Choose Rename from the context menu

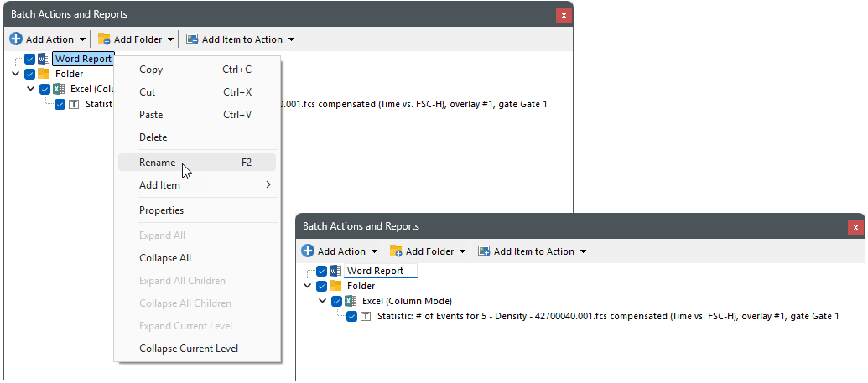click(158, 163)
